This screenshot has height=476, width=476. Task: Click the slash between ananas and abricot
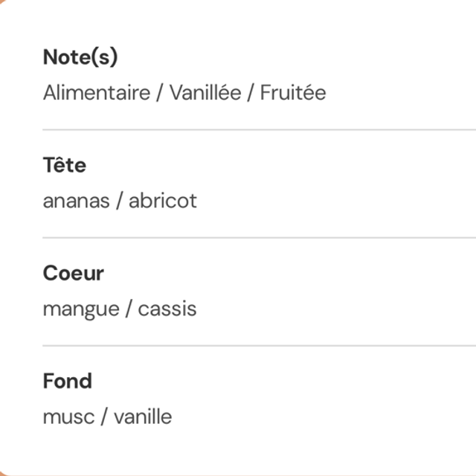pyautogui.click(x=118, y=201)
